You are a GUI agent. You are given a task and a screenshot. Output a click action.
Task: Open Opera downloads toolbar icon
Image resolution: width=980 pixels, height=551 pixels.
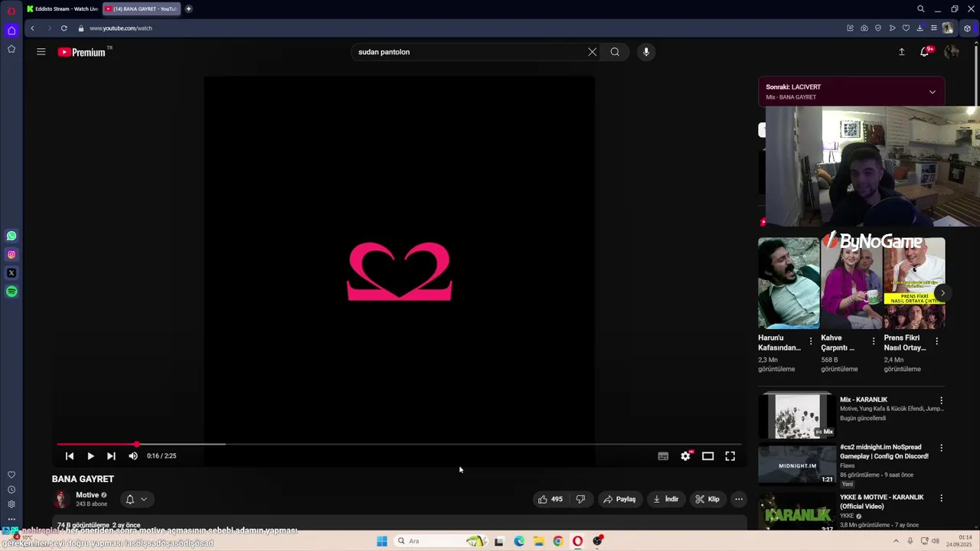click(920, 28)
